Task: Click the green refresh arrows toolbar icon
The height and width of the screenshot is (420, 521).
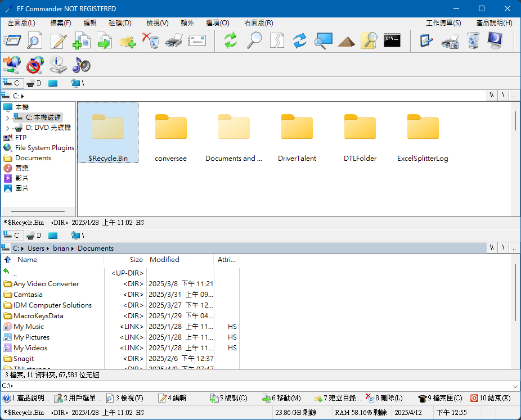Action: (230, 40)
